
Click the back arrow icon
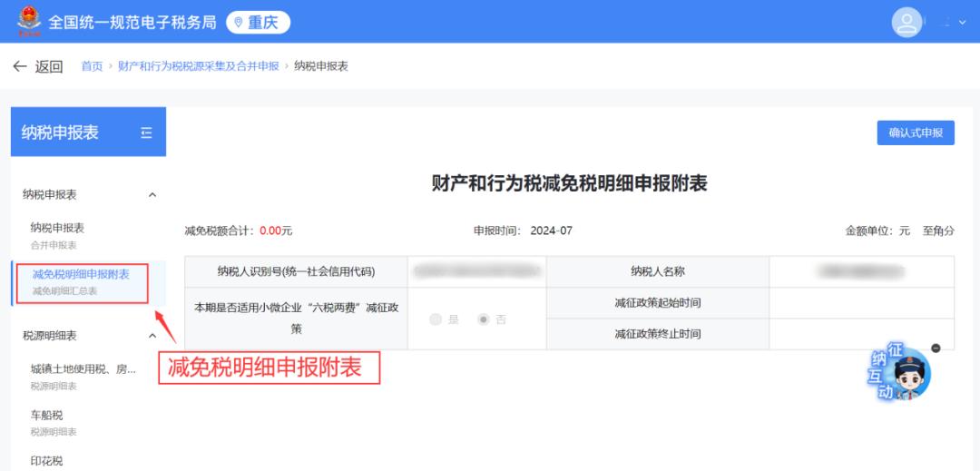point(20,66)
